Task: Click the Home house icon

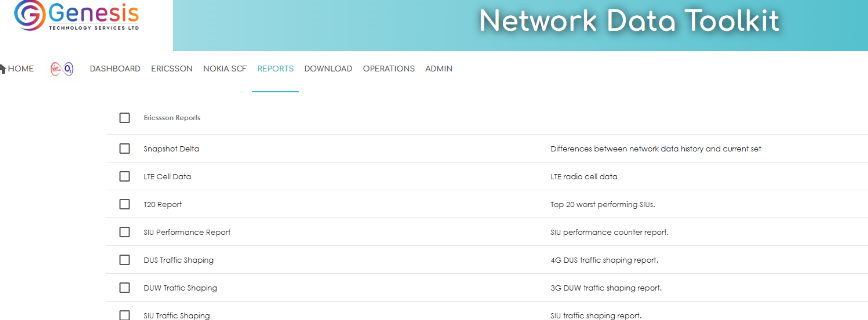Action: [3, 69]
